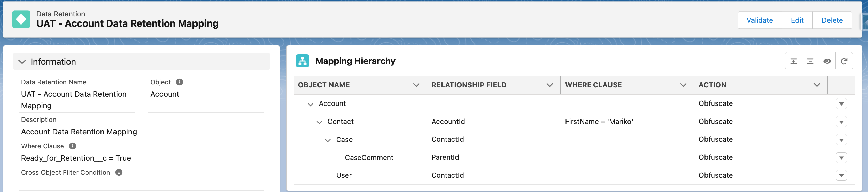Click the Validate button
The height and width of the screenshot is (192, 868).
[759, 20]
